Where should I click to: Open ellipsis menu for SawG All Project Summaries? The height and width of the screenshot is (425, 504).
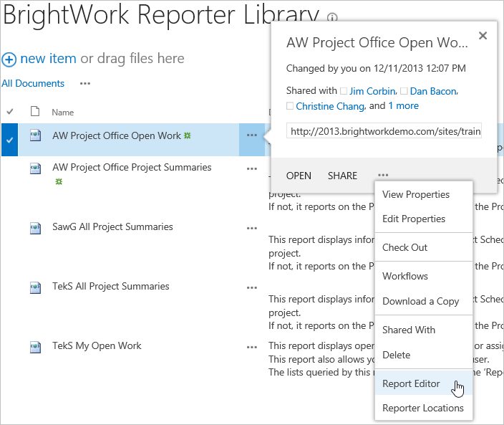click(251, 228)
